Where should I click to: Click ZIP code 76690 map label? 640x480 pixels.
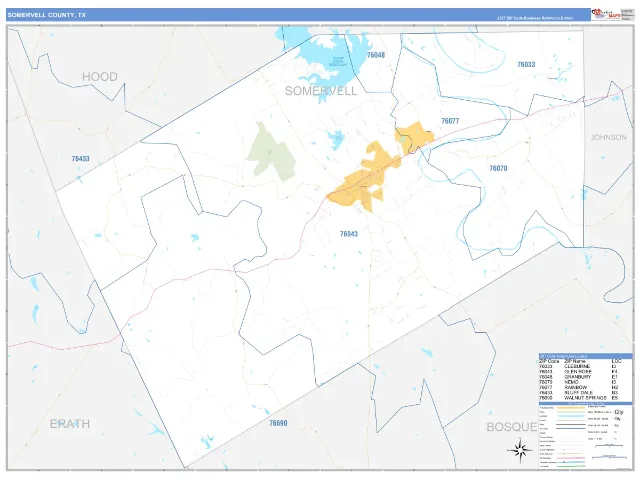pyautogui.click(x=278, y=423)
